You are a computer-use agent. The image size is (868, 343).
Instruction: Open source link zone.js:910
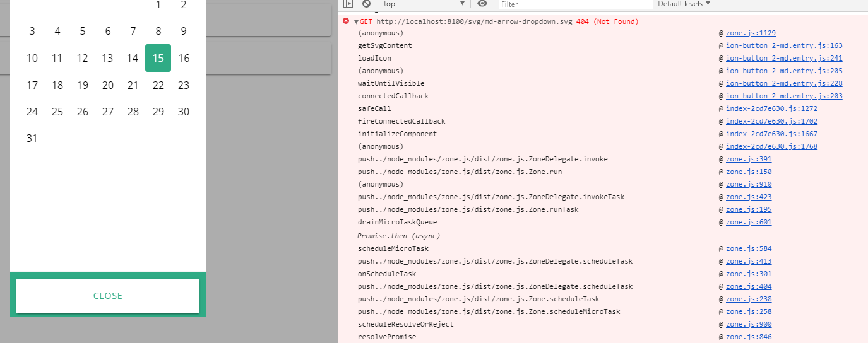pyautogui.click(x=749, y=184)
